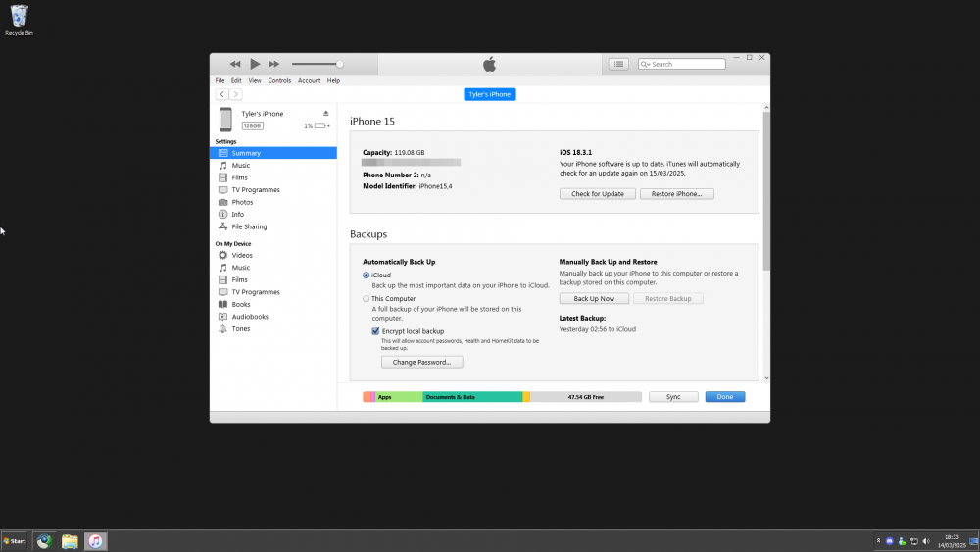Open File Sharing in the sidebar

249,226
